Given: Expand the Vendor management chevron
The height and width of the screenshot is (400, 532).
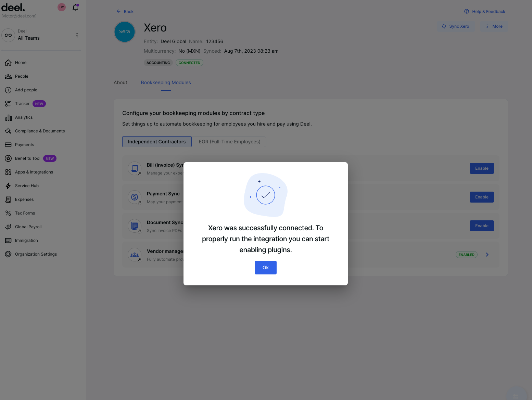Looking at the screenshot, I should click(487, 255).
